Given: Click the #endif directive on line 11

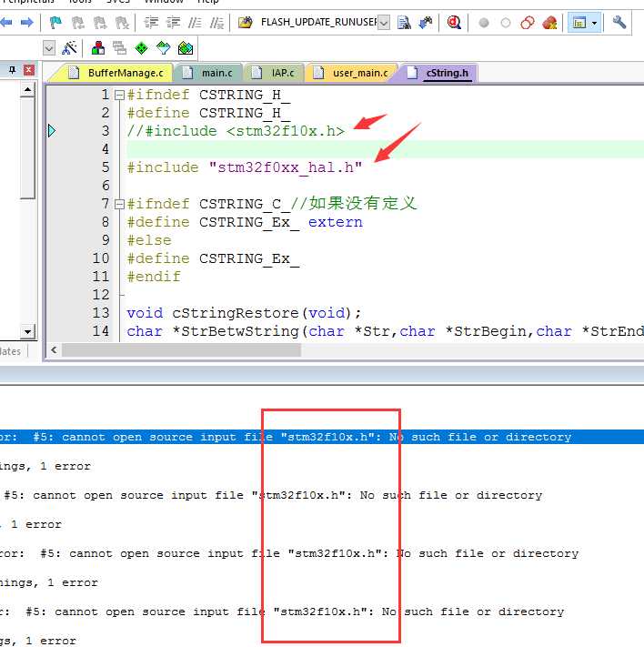Looking at the screenshot, I should pyautogui.click(x=154, y=277).
